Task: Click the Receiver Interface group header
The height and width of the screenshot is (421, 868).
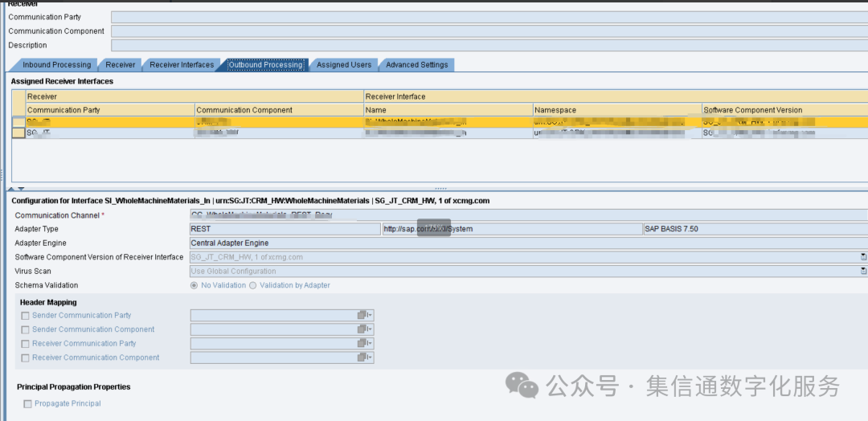Action: coord(616,96)
